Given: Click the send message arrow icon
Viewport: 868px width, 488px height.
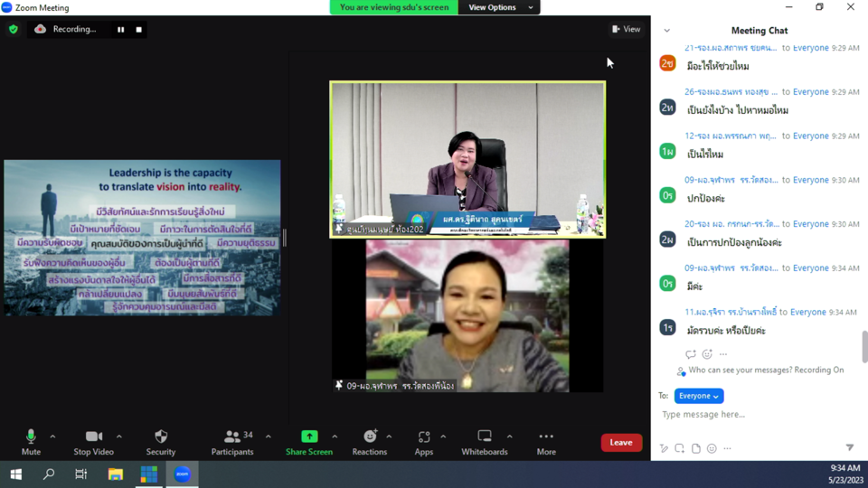Looking at the screenshot, I should tap(850, 447).
